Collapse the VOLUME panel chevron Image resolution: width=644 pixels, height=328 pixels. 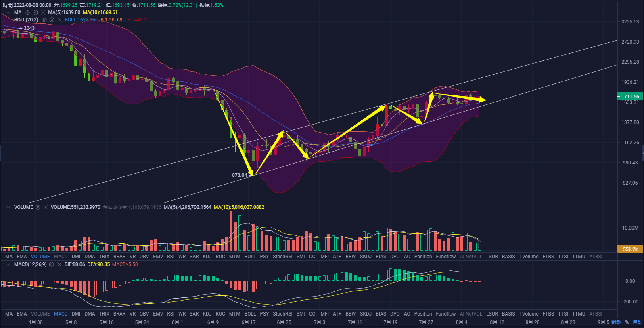8,207
